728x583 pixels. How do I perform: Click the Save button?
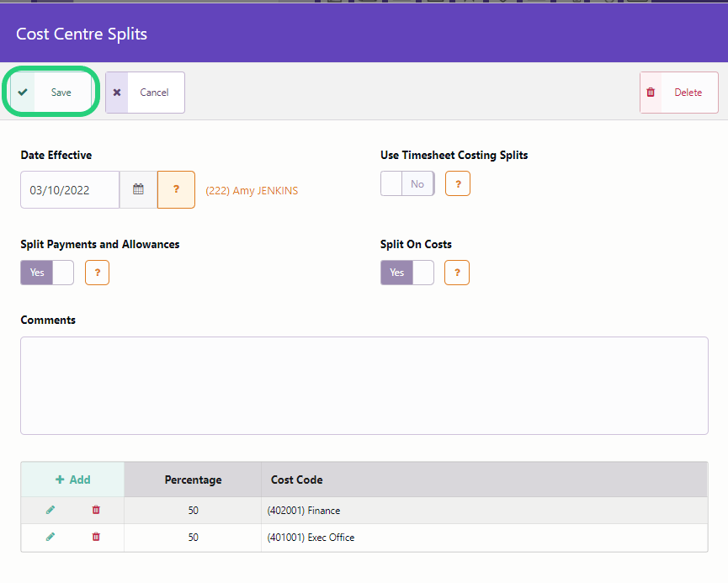pyautogui.click(x=51, y=92)
